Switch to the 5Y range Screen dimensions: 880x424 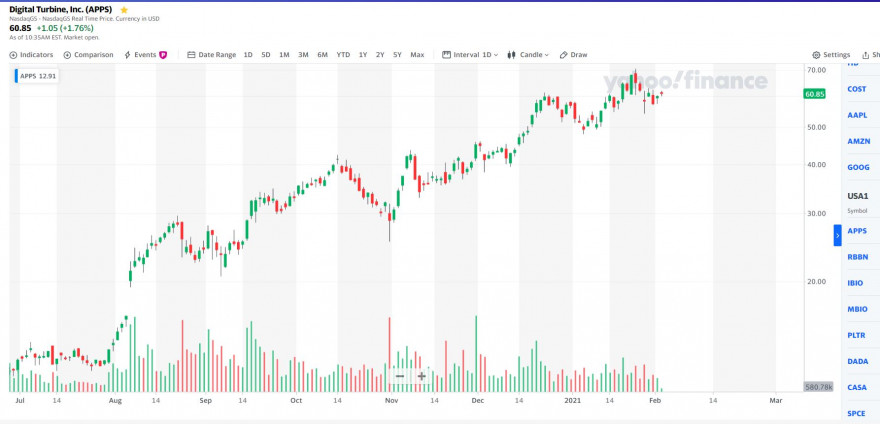tap(397, 54)
